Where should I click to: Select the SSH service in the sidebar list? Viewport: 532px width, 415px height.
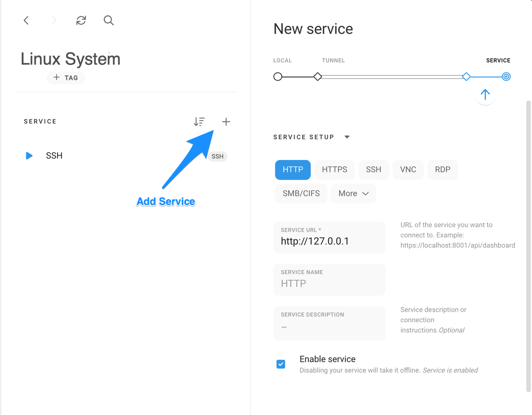[x=54, y=155]
